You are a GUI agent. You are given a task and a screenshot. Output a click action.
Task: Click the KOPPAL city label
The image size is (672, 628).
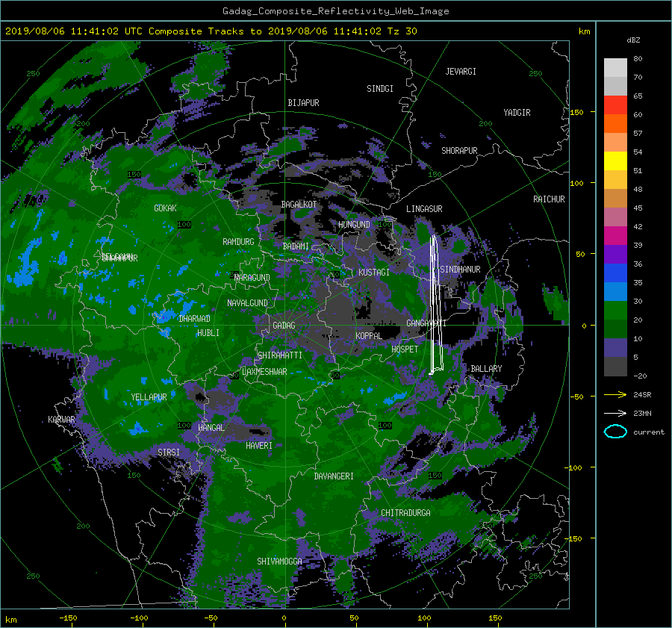[369, 336]
